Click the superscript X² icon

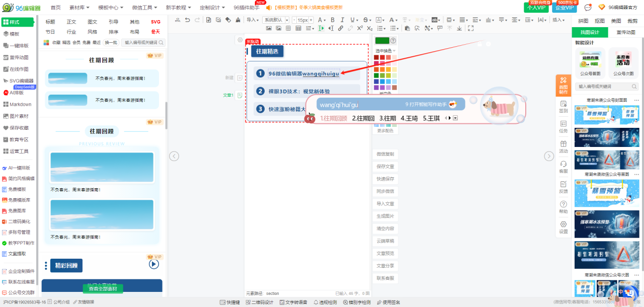click(360, 28)
